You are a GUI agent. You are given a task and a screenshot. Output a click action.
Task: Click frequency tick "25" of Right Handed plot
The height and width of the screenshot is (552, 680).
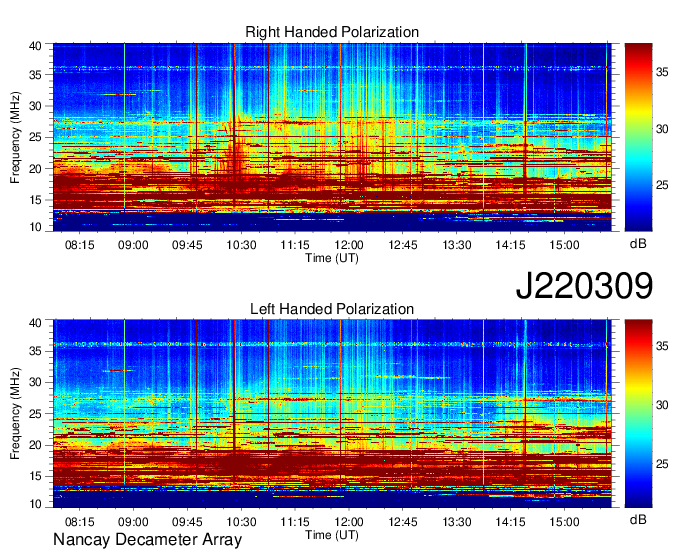click(35, 138)
